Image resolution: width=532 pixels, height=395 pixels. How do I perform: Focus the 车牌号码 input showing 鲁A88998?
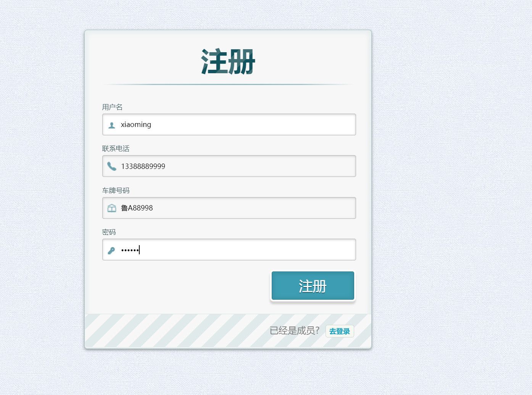(229, 208)
